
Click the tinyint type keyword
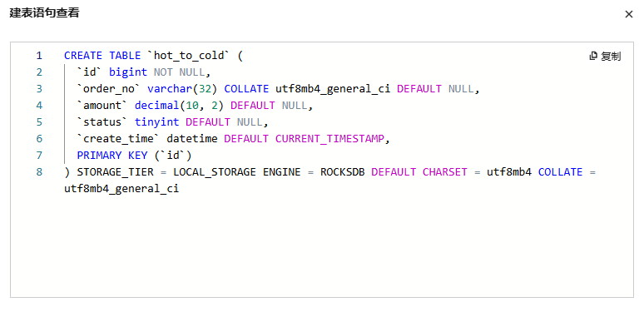point(157,122)
